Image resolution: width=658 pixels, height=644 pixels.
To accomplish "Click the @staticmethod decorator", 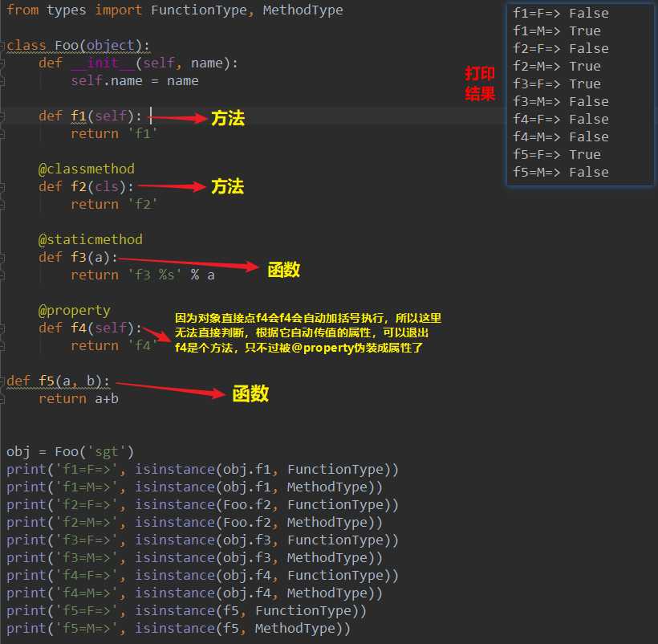I will pos(90,239).
